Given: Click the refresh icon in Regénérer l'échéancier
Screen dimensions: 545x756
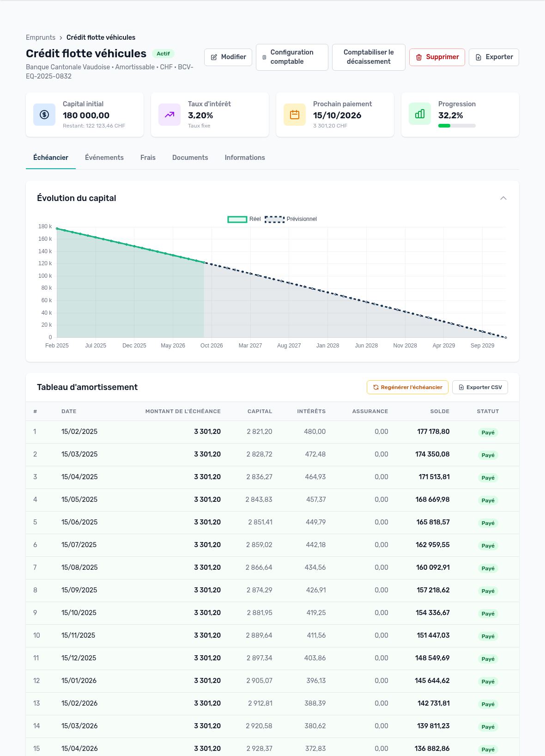Looking at the screenshot, I should point(376,387).
